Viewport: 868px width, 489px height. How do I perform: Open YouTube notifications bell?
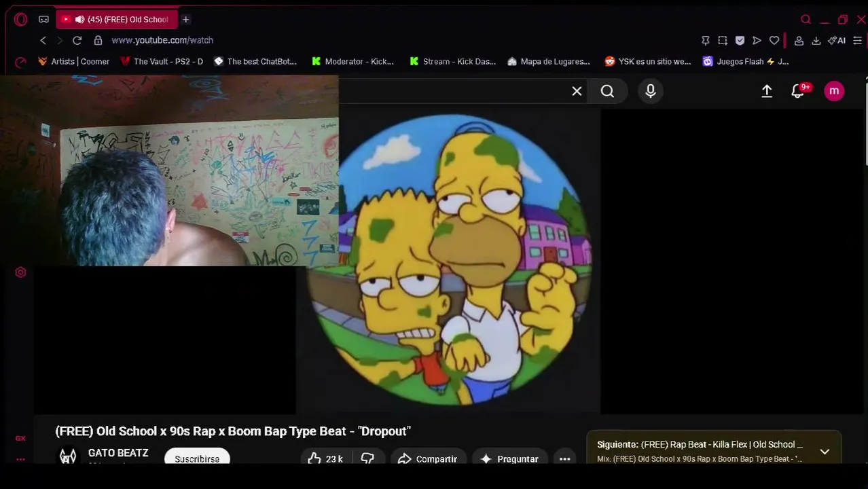[x=799, y=91]
